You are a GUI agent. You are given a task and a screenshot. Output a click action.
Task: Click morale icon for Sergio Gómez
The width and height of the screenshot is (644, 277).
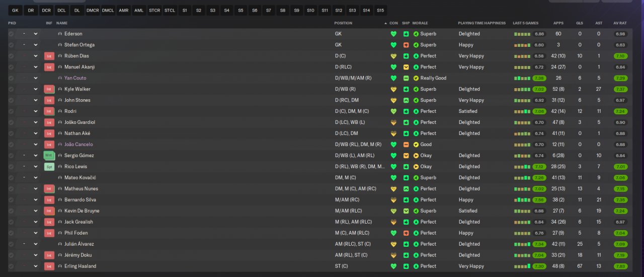click(x=416, y=156)
